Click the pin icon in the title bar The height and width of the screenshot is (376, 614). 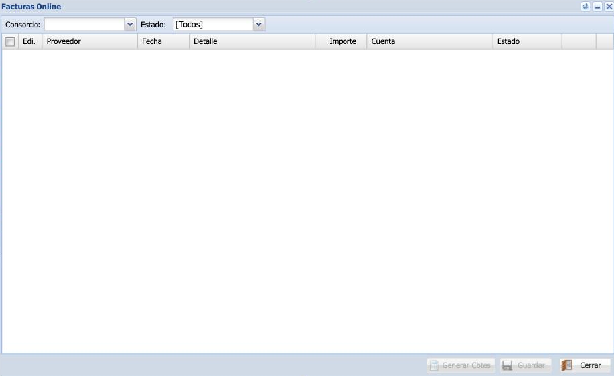click(585, 6)
